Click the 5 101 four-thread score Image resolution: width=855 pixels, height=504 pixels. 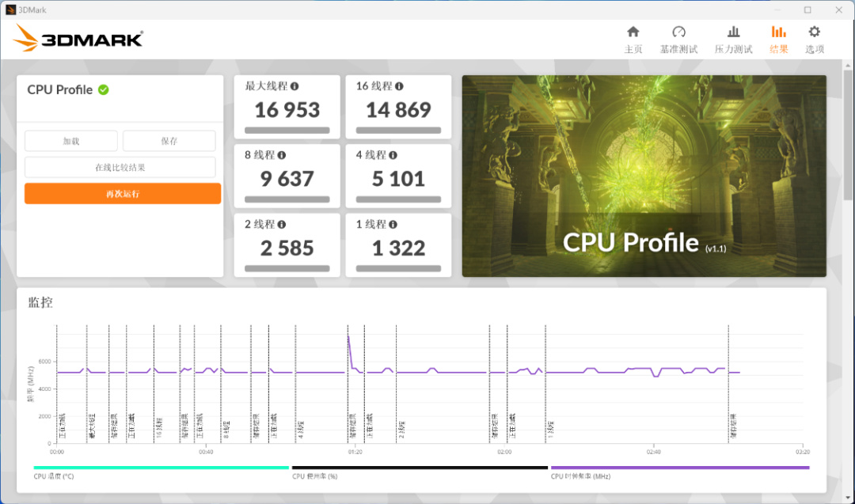[398, 180]
